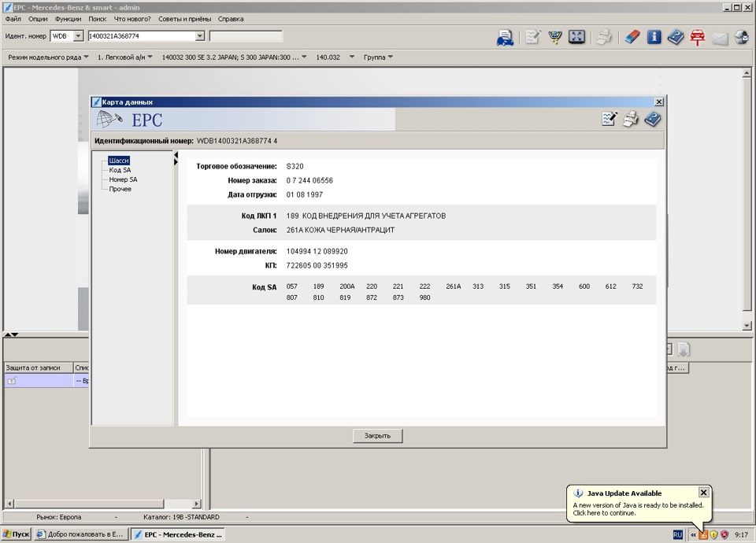Screen dimensions: 756x543
Task: Click the yellow security shield tray icon
Action: click(713, 534)
